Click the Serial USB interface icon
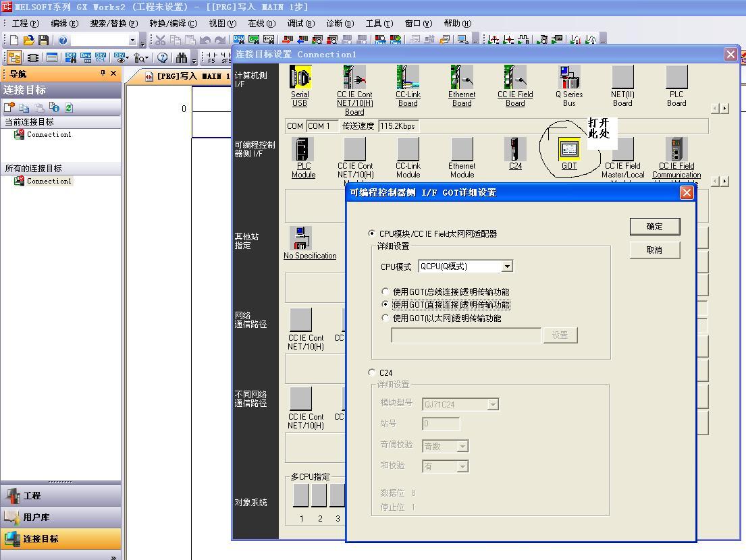The image size is (746, 560). [300, 78]
